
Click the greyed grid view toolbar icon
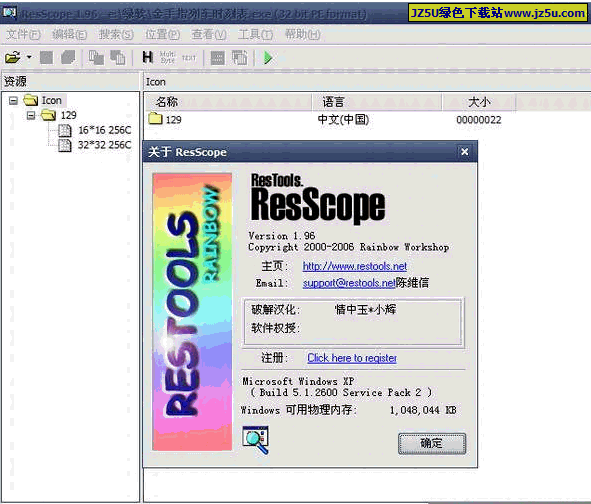pos(217,58)
